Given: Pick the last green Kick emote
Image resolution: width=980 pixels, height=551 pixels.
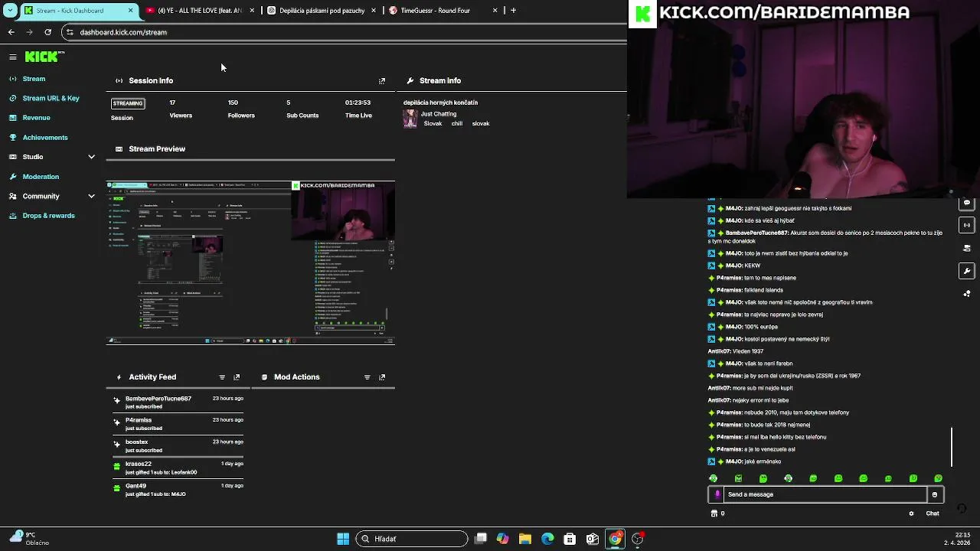Looking at the screenshot, I should tap(938, 478).
